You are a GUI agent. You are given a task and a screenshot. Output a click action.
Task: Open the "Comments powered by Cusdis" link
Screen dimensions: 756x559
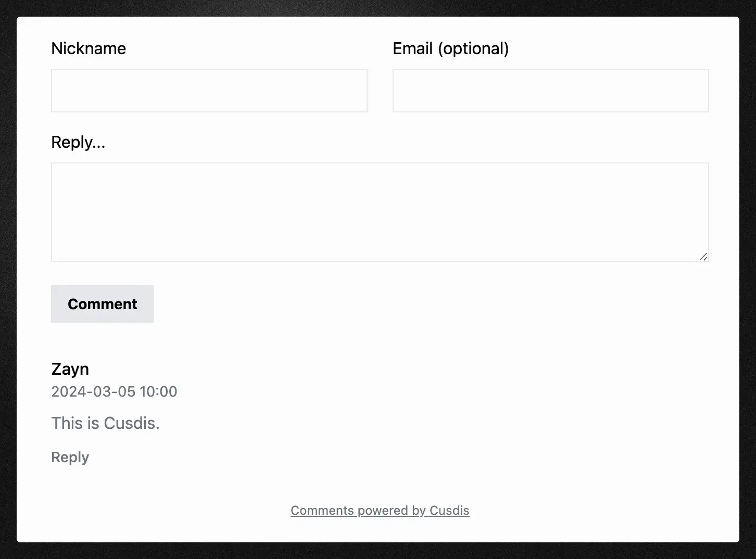[x=380, y=511]
